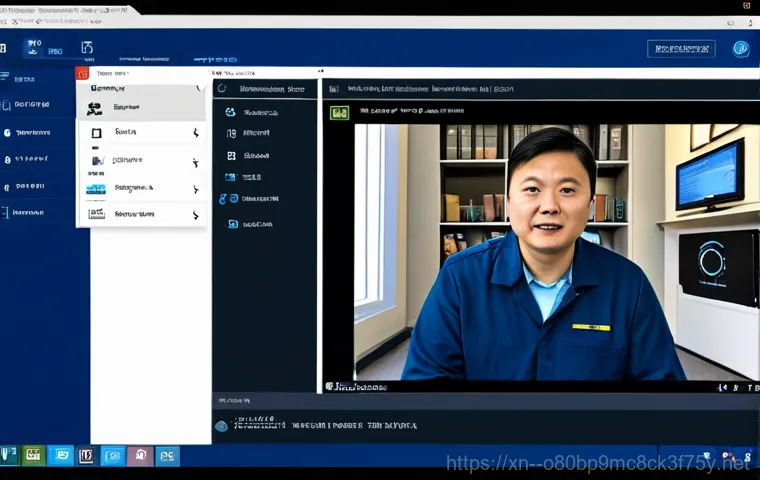Open the round globe icon in the header
The width and height of the screenshot is (760, 480).
click(x=741, y=48)
